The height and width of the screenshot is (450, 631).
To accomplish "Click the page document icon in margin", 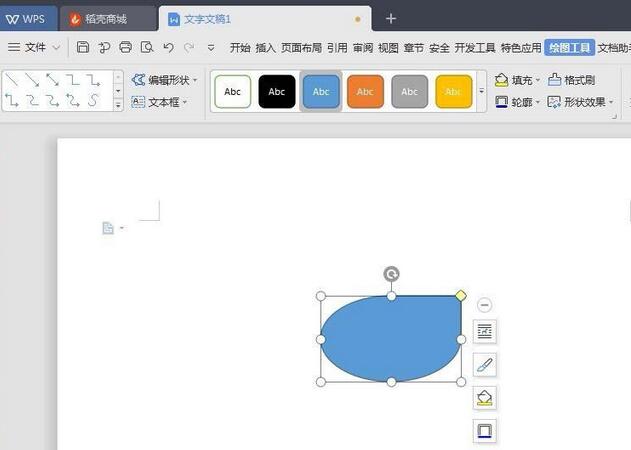I will 108,228.
